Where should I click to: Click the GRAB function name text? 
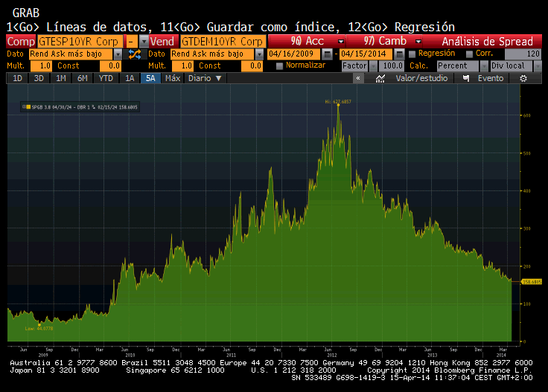[x=26, y=13]
